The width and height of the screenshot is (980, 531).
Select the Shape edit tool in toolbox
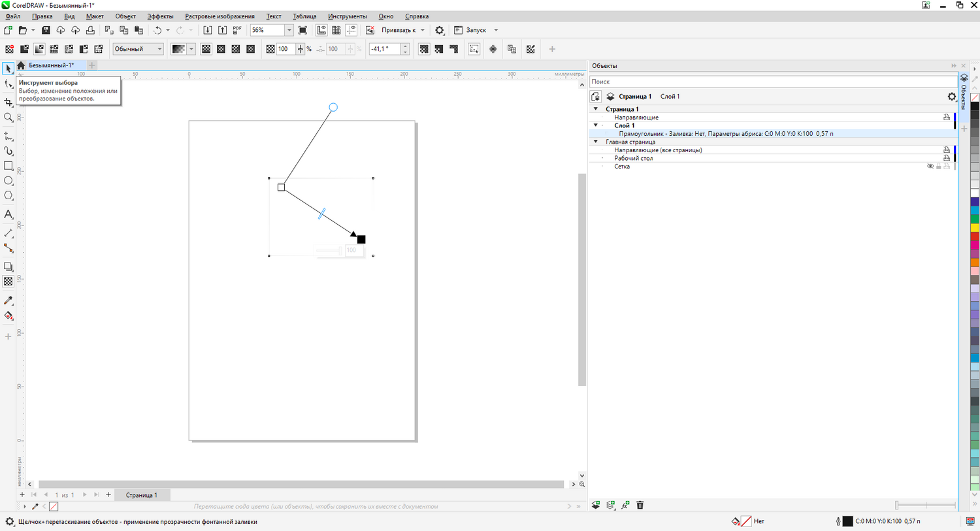click(8, 84)
